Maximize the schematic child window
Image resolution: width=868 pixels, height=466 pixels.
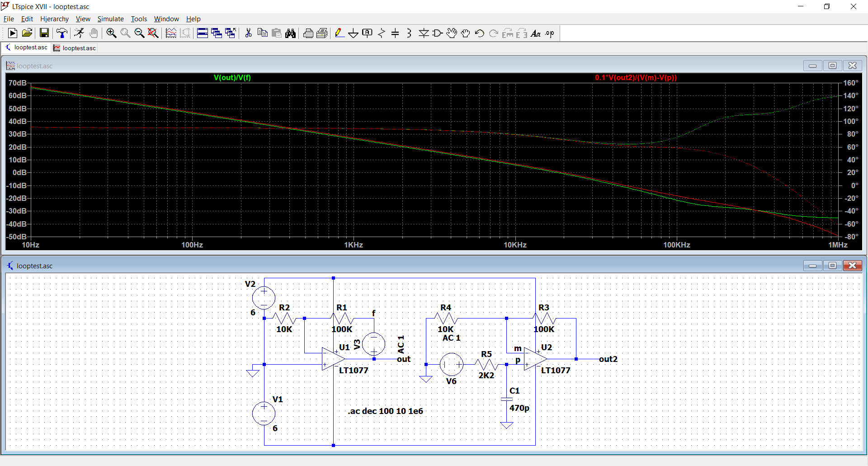pos(832,266)
